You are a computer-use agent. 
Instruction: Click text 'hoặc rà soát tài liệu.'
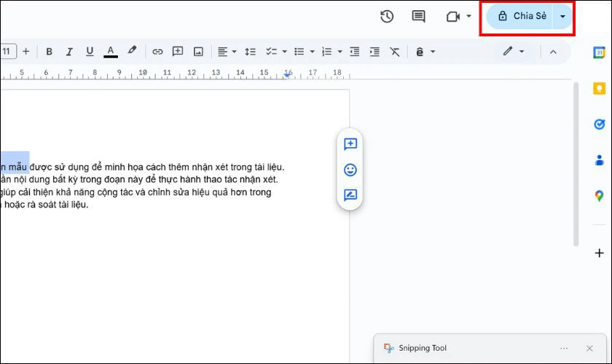click(x=46, y=205)
